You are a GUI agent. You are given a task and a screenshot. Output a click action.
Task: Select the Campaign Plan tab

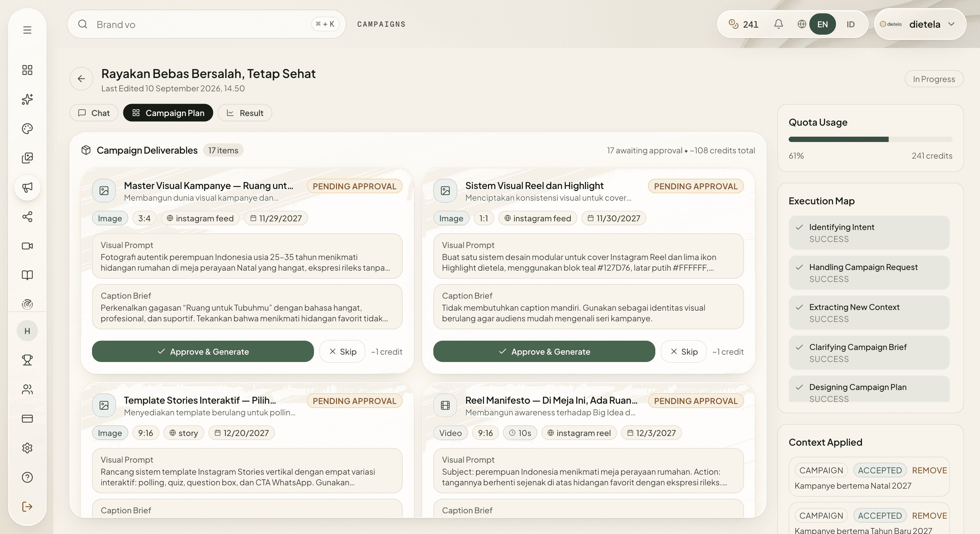pos(168,113)
